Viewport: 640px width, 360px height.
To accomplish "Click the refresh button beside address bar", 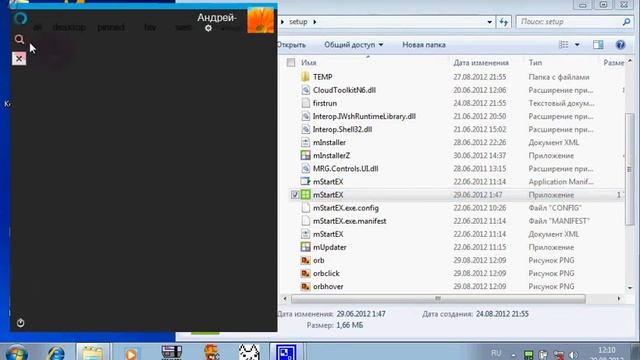I will (504, 22).
